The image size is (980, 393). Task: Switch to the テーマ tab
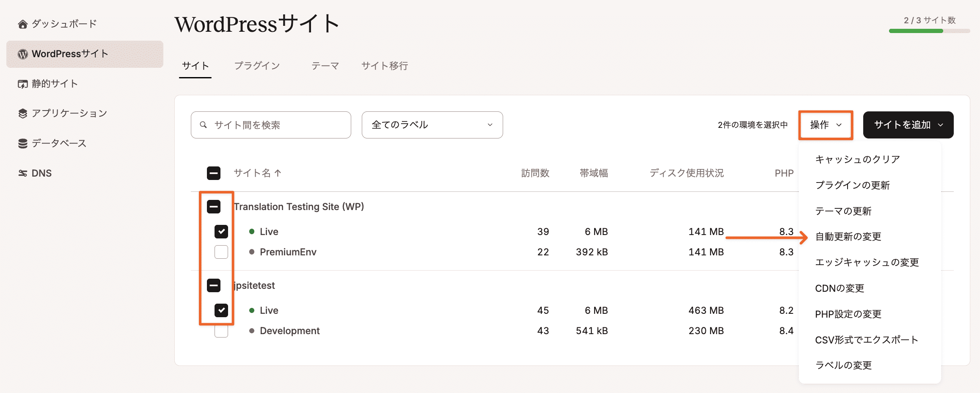point(325,66)
